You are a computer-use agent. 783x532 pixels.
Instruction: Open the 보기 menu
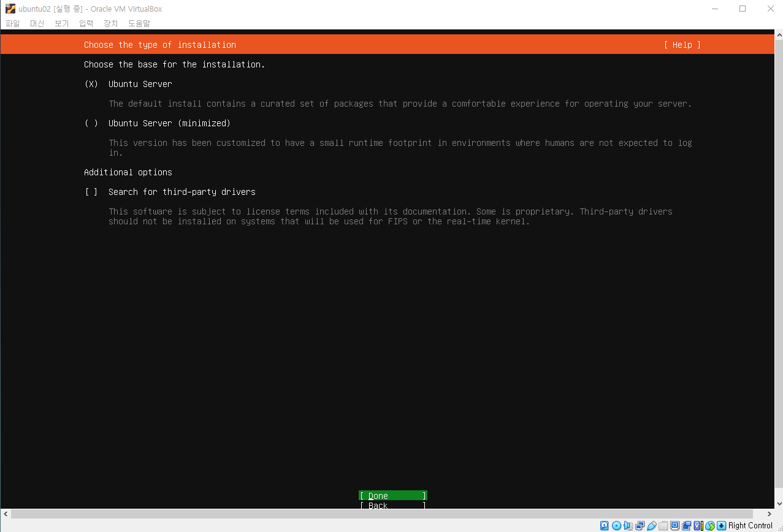(62, 23)
